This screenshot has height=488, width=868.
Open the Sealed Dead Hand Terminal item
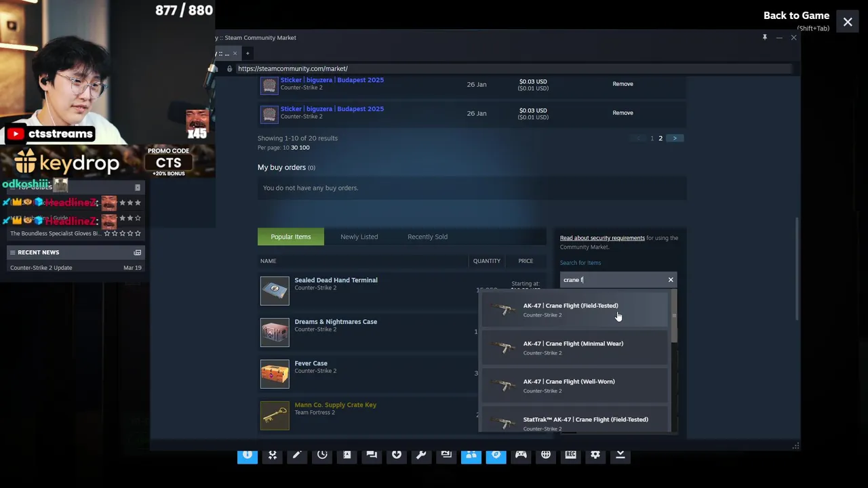[x=336, y=280]
